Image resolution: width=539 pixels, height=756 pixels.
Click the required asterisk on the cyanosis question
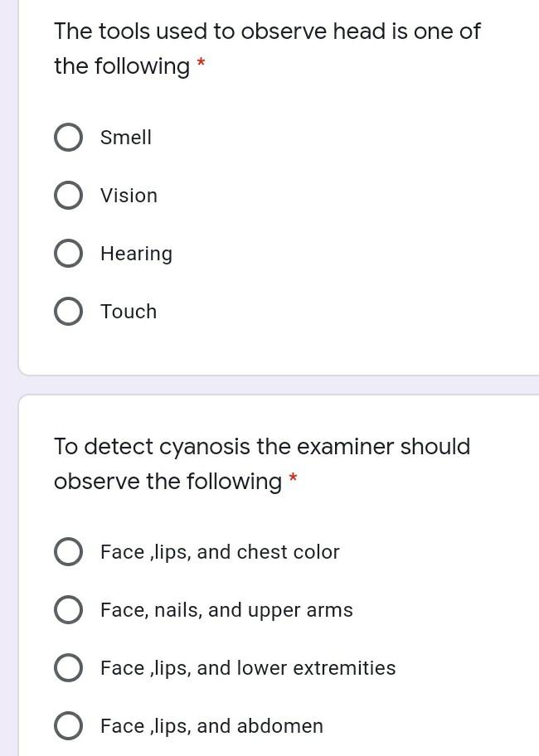coord(294,479)
